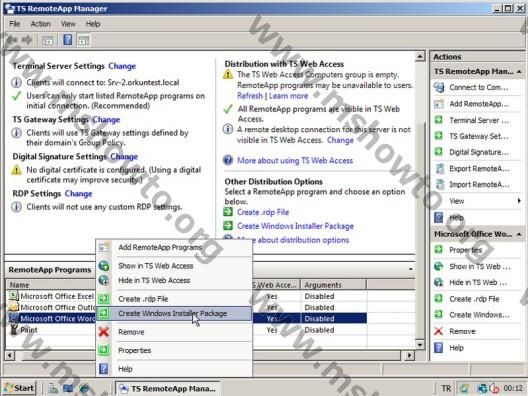The height and width of the screenshot is (396, 528).
Task: Click Change next to Terminal Server Settings
Action: point(122,66)
